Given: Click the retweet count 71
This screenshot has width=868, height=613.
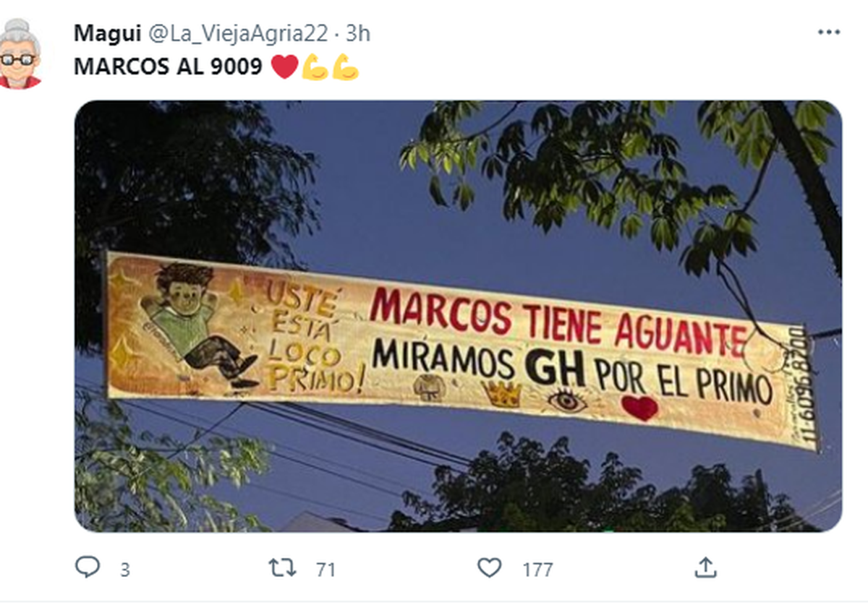Looking at the screenshot, I should [326, 570].
